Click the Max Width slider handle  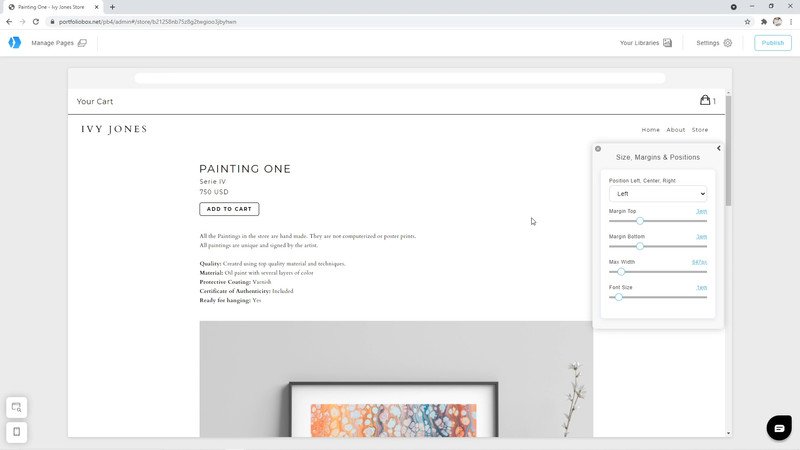coord(621,272)
